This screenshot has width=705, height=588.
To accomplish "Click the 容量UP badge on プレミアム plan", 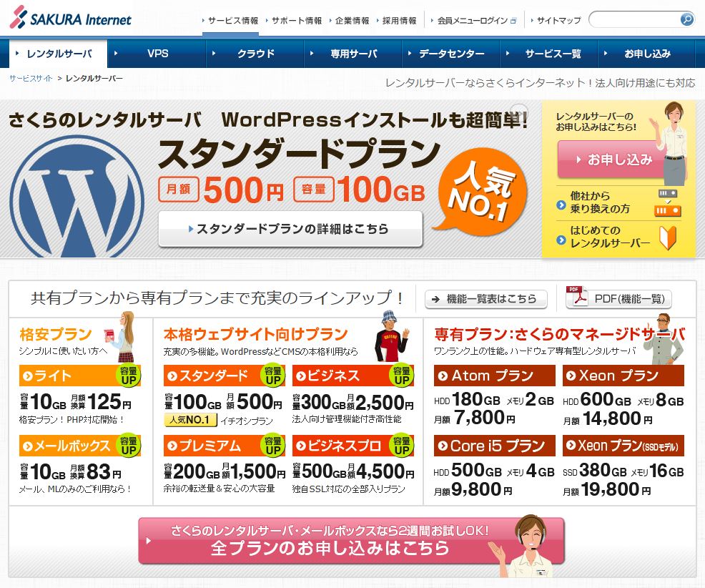I will pos(272,446).
